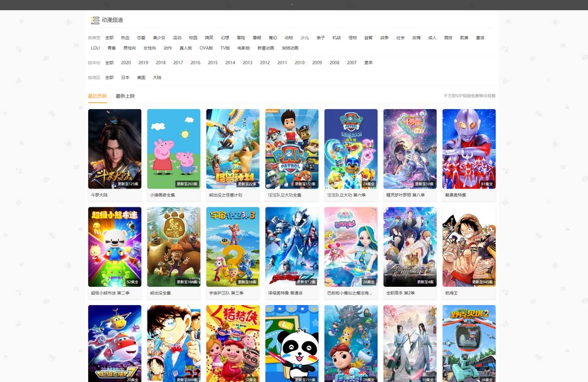Viewport: 588px width, 382px height.
Task: Open the 巴啦啦小魔仙 poster
Action: tap(351, 247)
